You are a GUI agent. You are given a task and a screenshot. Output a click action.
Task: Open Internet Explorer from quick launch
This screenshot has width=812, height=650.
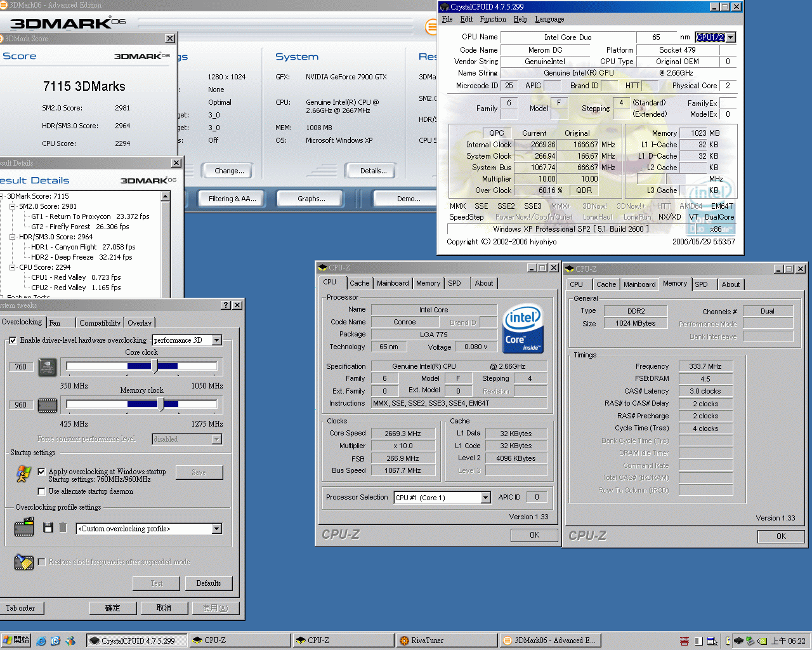(41, 641)
